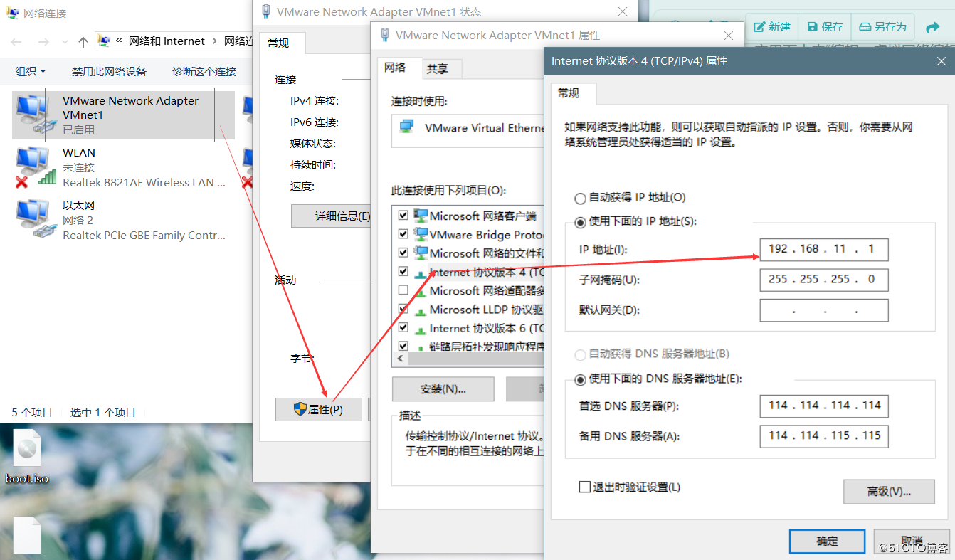Click the "Realtek PCIe GBE Family Contr..." text

coord(144,236)
